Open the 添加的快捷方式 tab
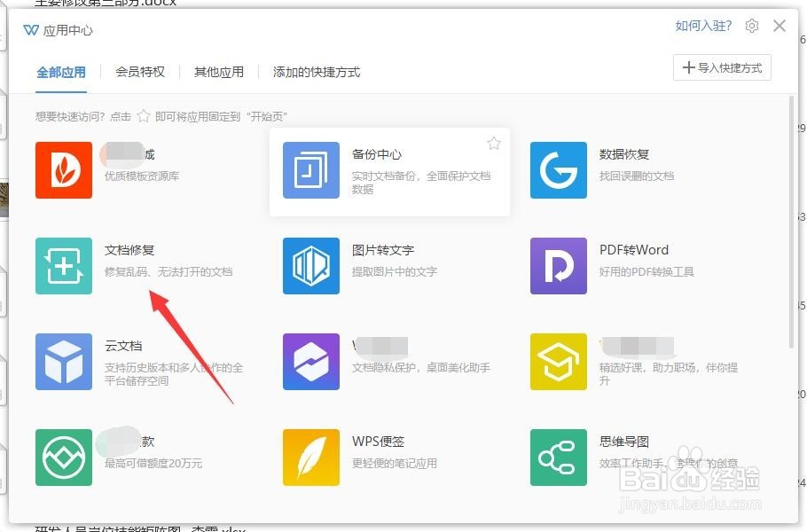 [317, 72]
